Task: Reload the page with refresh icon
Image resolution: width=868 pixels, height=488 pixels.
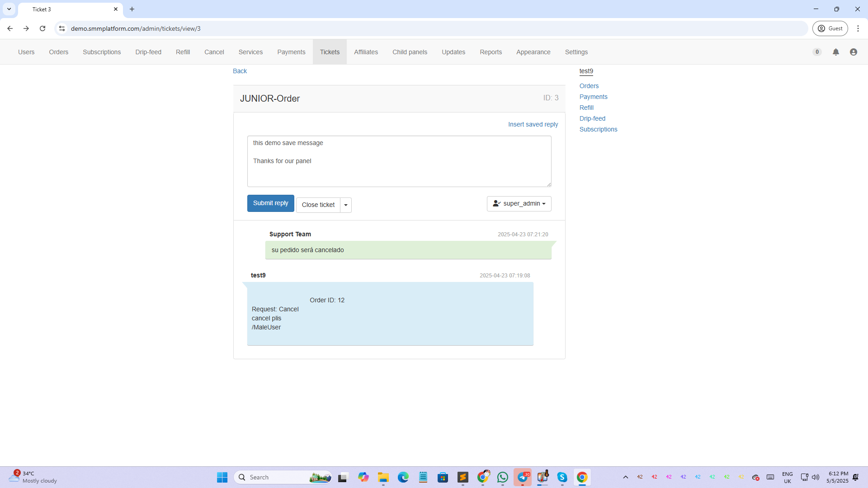Action: tap(42, 28)
